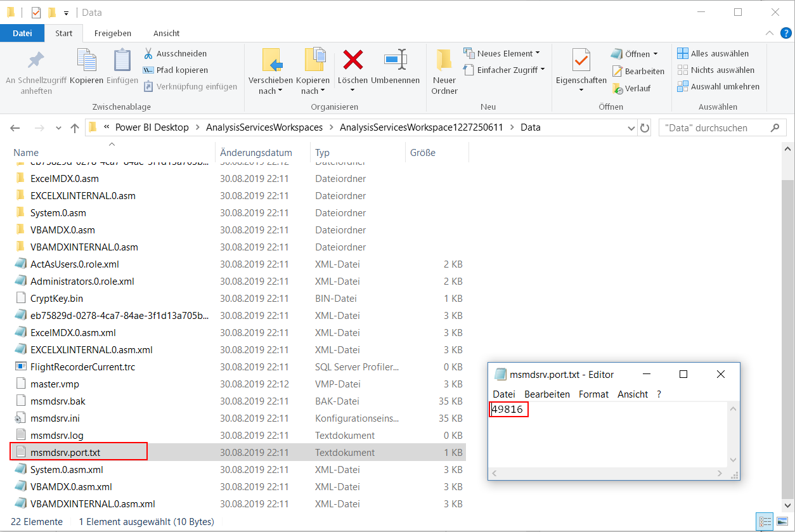
Task: Click the Löschen red X icon
Action: [352, 60]
